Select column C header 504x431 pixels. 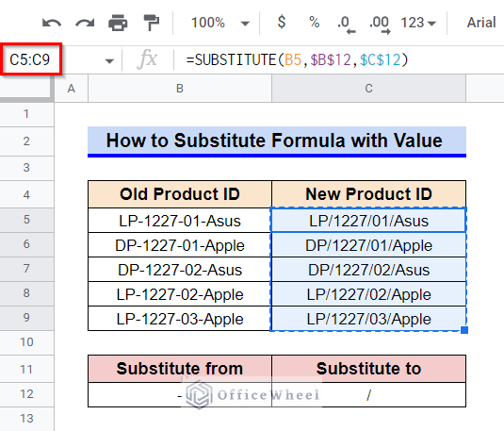pyautogui.click(x=368, y=89)
